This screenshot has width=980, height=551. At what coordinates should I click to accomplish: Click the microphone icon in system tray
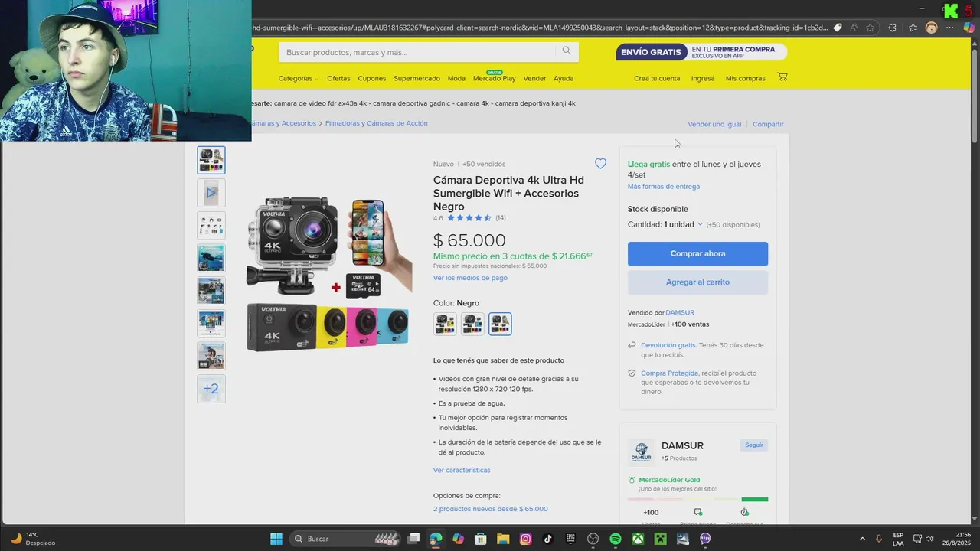pyautogui.click(x=879, y=539)
